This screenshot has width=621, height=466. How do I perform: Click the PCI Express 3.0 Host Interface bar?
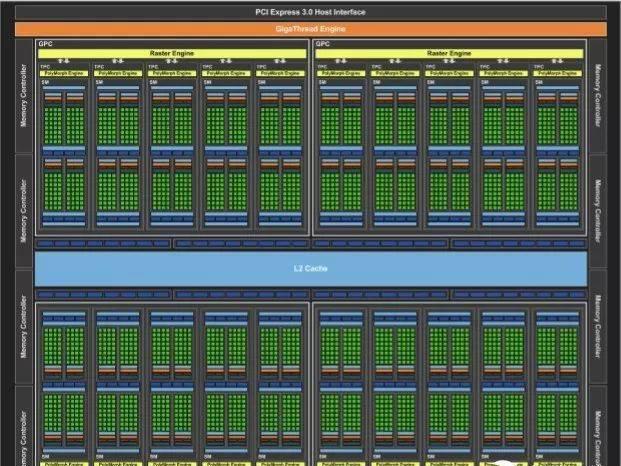310,12
